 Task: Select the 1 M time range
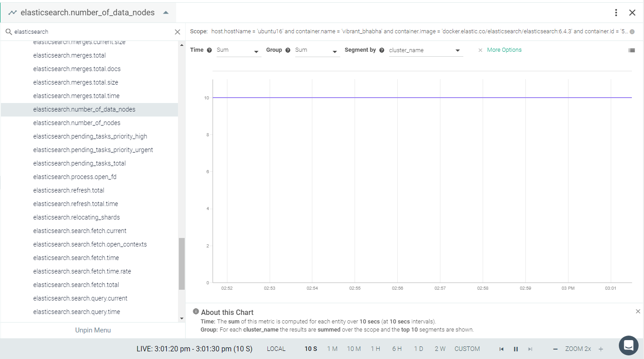pyautogui.click(x=332, y=349)
